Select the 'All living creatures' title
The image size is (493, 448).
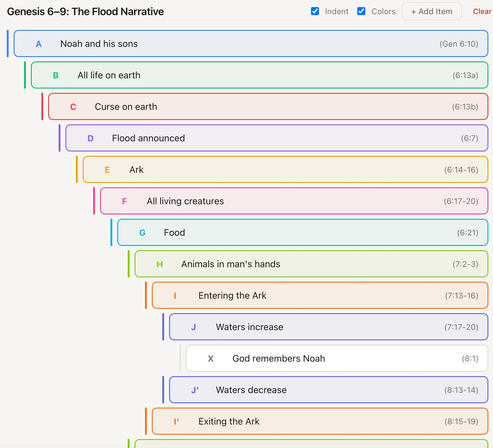coord(185,201)
